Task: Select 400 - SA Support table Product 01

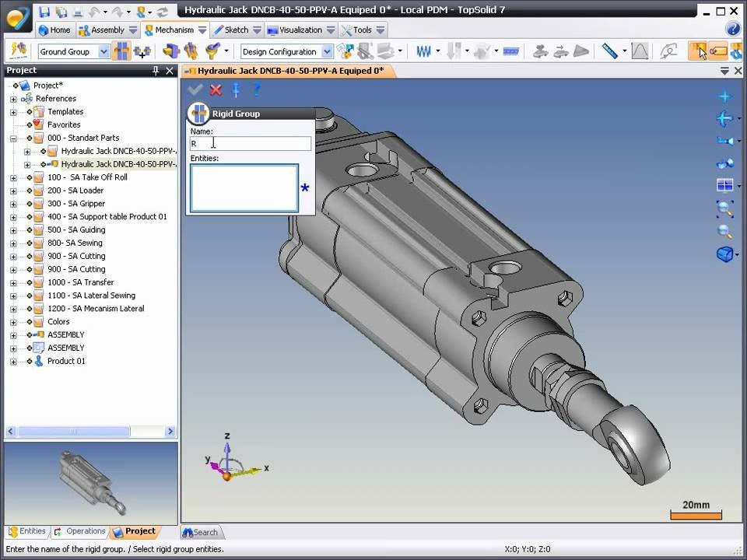Action: click(x=107, y=217)
